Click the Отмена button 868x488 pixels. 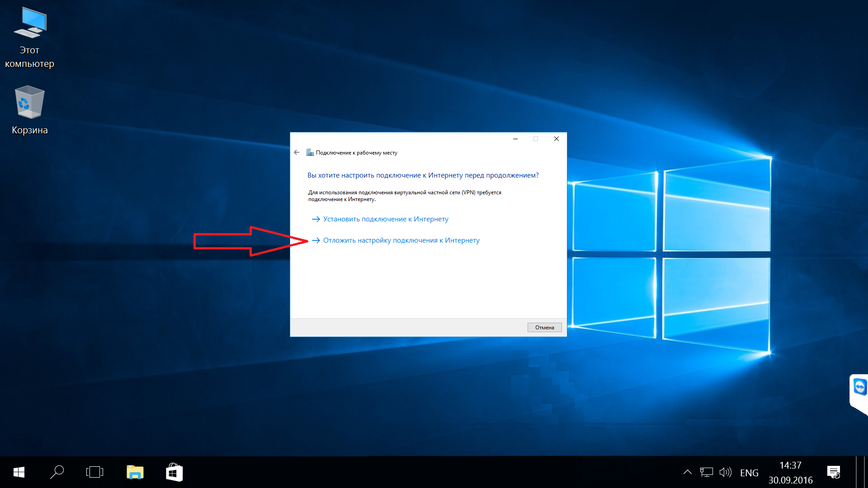pos(544,328)
